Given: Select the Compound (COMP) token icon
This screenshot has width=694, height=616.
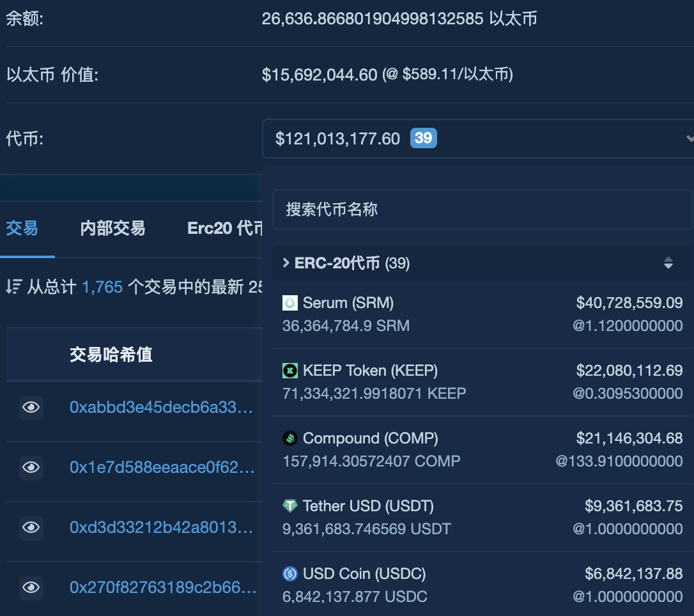Looking at the screenshot, I should (291, 438).
